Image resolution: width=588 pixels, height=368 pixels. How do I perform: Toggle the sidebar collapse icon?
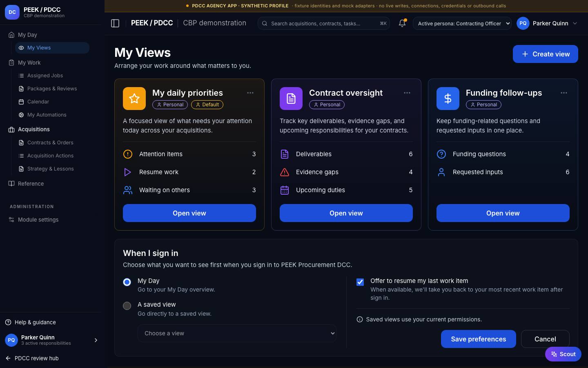pyautogui.click(x=115, y=23)
